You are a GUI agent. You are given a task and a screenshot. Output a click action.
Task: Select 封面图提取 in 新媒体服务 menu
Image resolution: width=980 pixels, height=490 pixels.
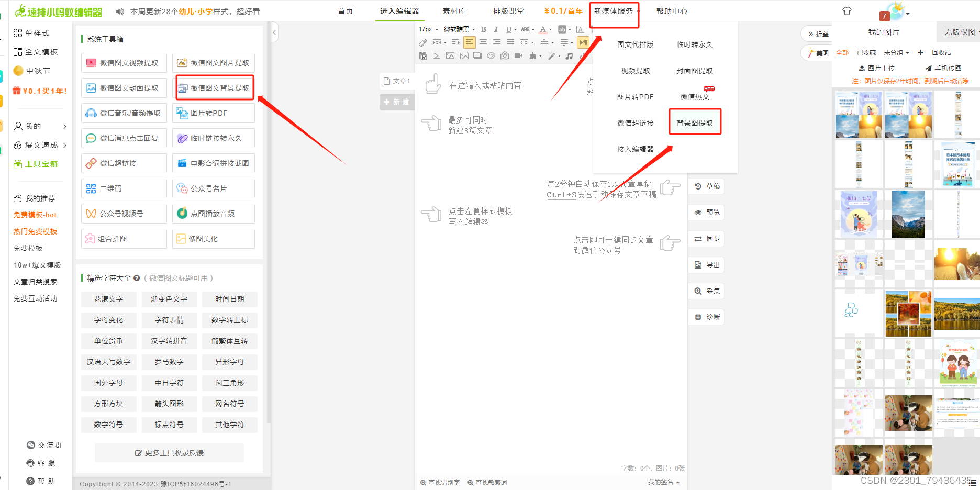tap(695, 71)
